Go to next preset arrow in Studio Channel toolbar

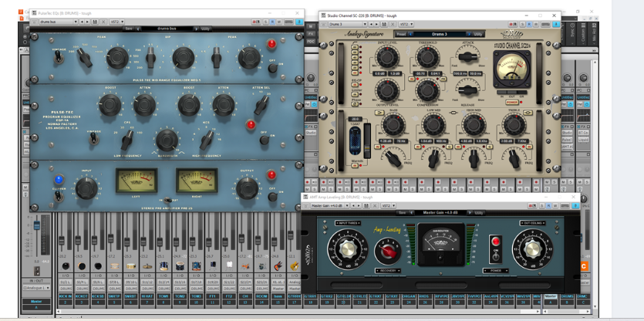376,24
